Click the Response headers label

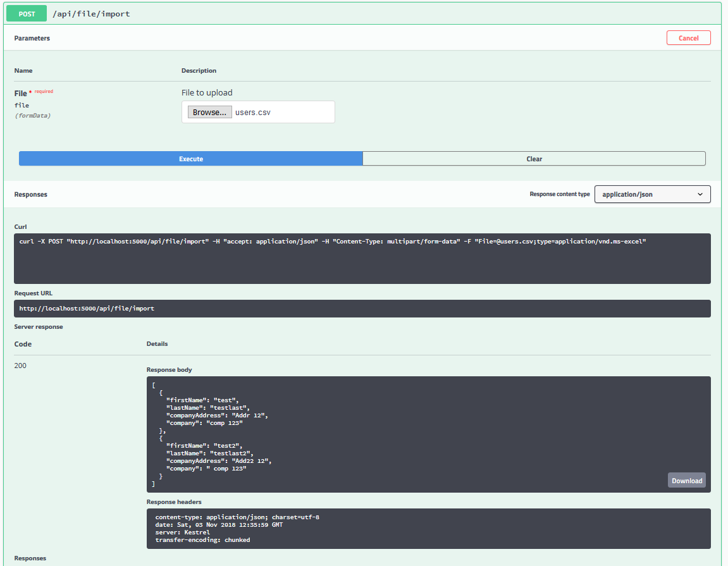174,502
